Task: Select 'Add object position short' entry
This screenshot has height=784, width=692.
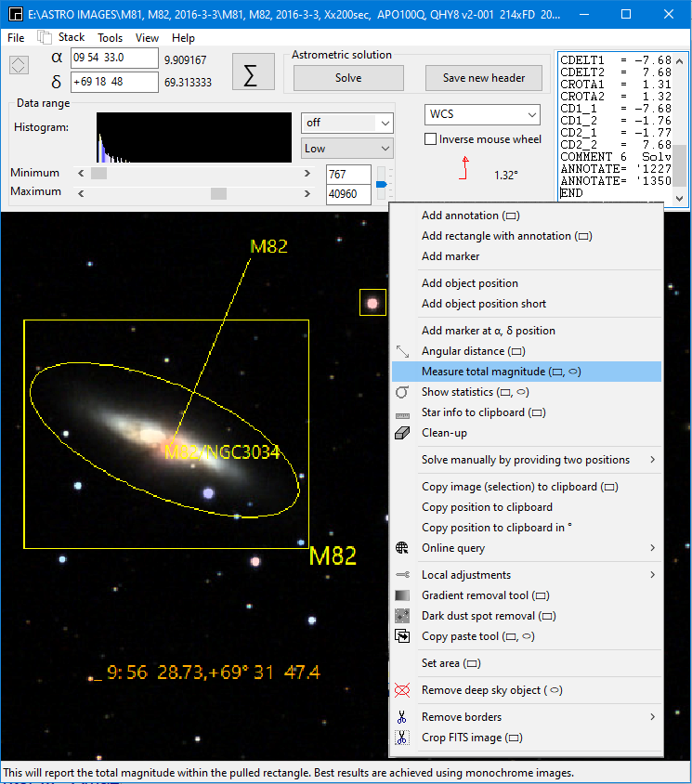Action: [527, 304]
